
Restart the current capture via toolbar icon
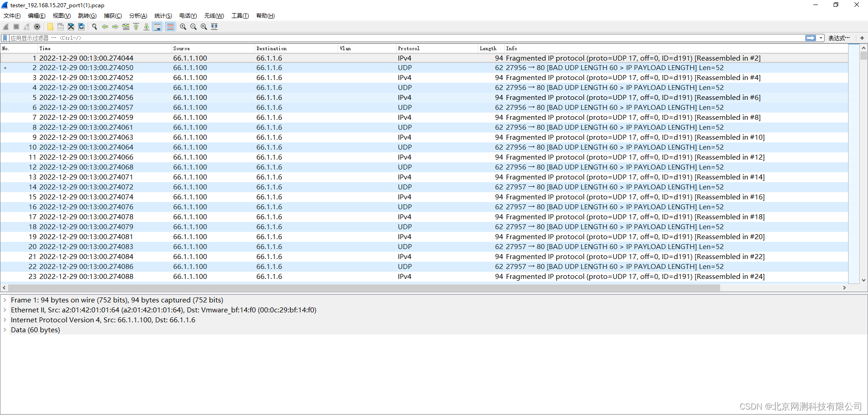(x=27, y=27)
